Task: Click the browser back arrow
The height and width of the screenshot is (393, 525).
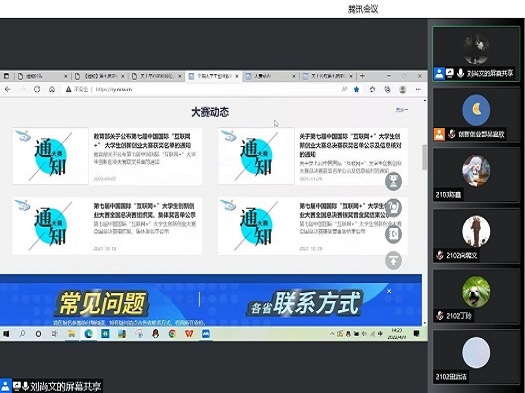Action: pos(8,89)
